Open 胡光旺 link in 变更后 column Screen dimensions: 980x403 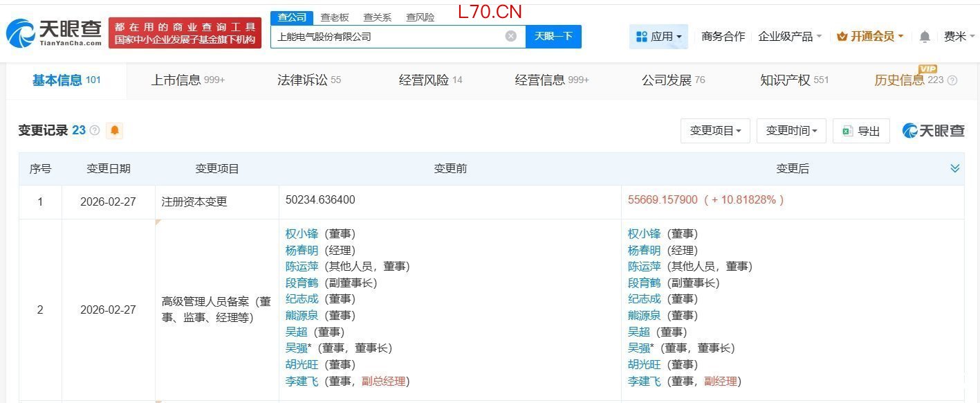point(644,364)
